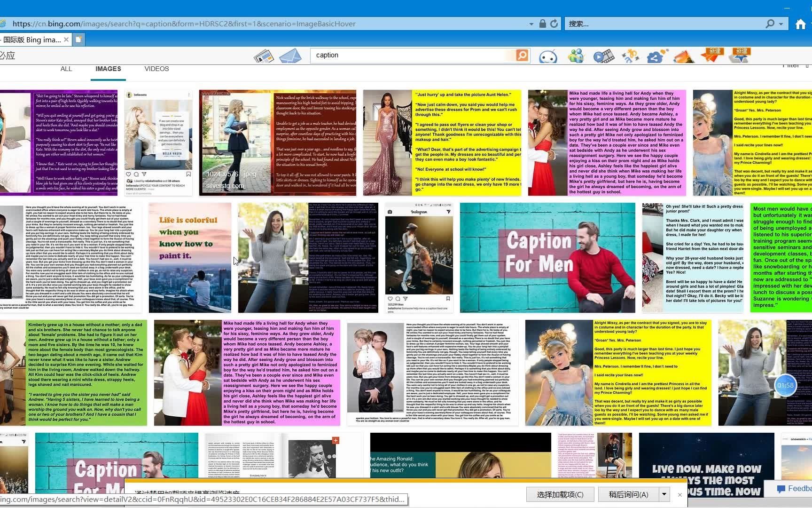Click the orange search magnifier button
Viewport: 812px width, 508px height.
pos(522,55)
